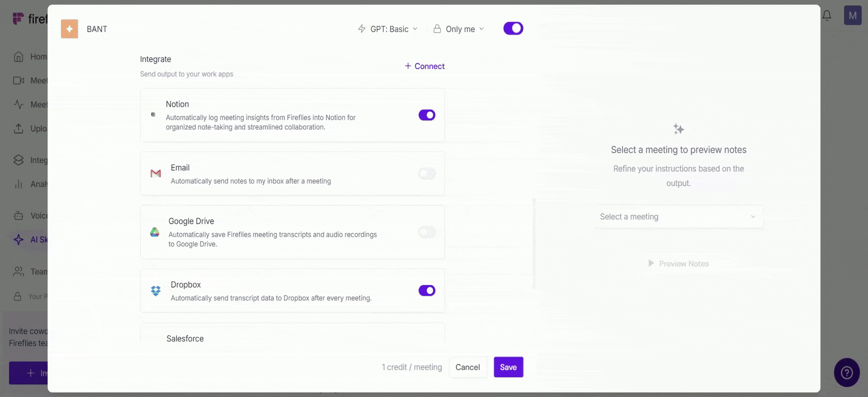Disable the Notion integration toggle
Image resolution: width=868 pixels, height=397 pixels.
pos(427,115)
